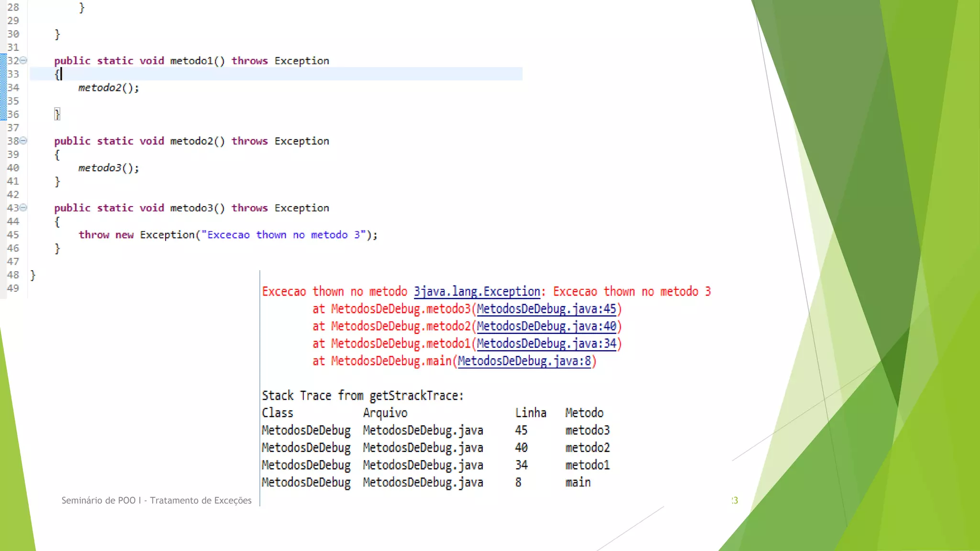Collapse the metodo2 fold marker at line 38
980x551 pixels.
click(23, 141)
